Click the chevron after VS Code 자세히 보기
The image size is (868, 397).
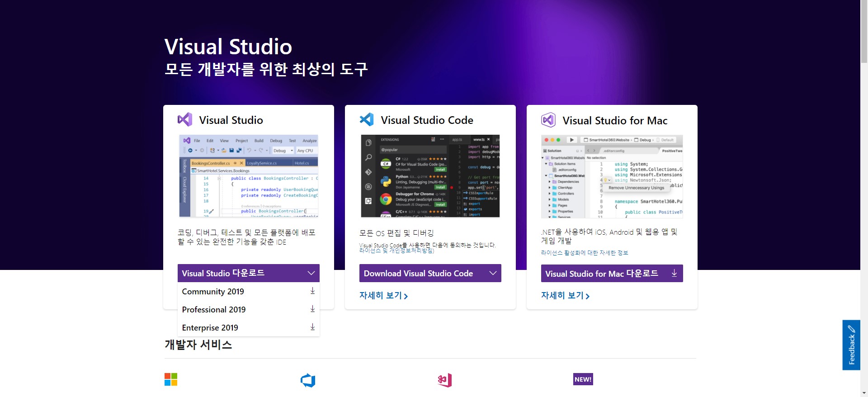coord(406,296)
